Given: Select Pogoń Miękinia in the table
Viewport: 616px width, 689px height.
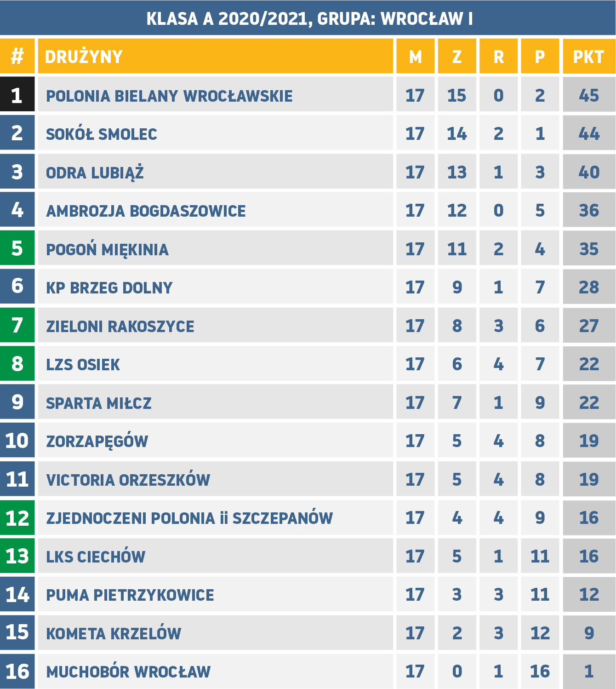Looking at the screenshot, I should pyautogui.click(x=107, y=249).
